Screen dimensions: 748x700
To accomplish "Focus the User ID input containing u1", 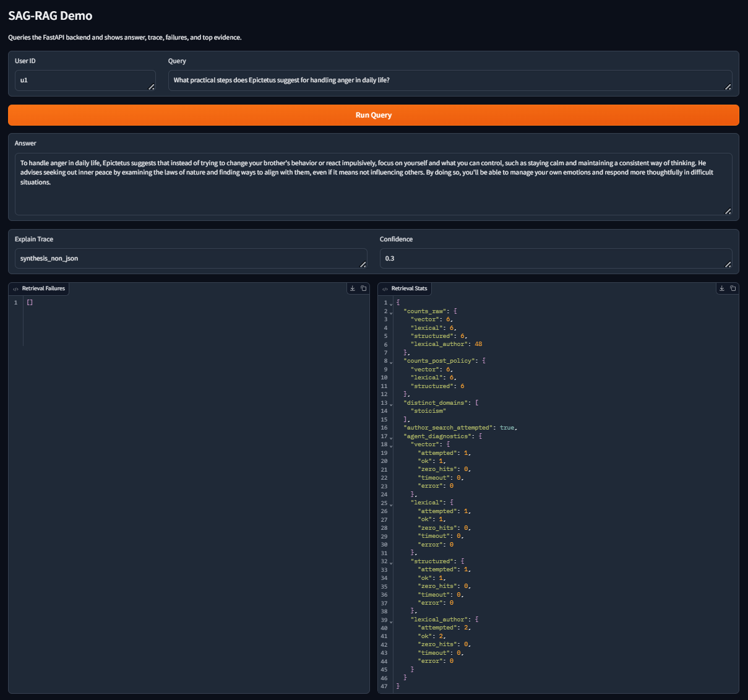I will pos(85,80).
